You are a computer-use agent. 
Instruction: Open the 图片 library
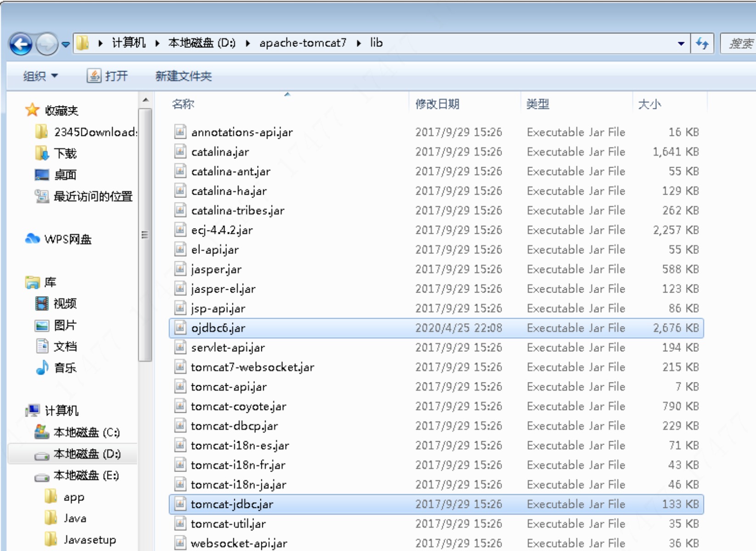(56, 326)
